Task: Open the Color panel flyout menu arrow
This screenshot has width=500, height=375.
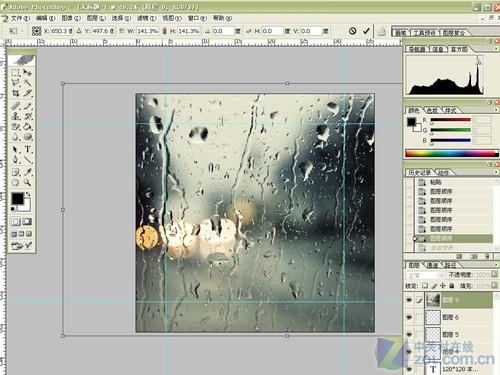Action: click(496, 110)
